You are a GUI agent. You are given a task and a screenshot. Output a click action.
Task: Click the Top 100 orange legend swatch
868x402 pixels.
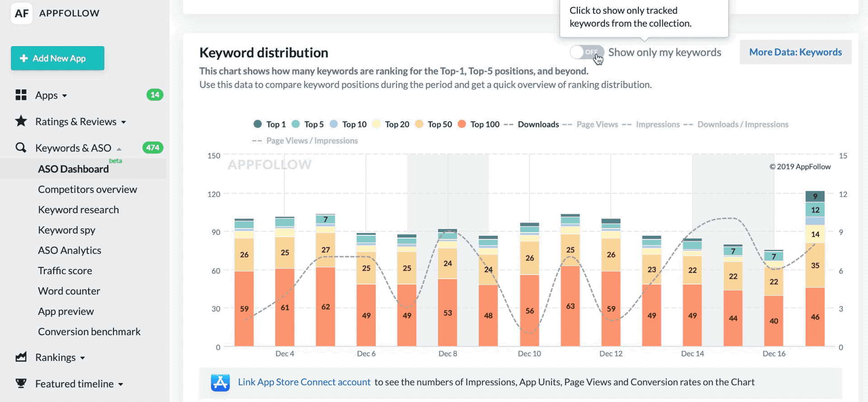pos(462,124)
